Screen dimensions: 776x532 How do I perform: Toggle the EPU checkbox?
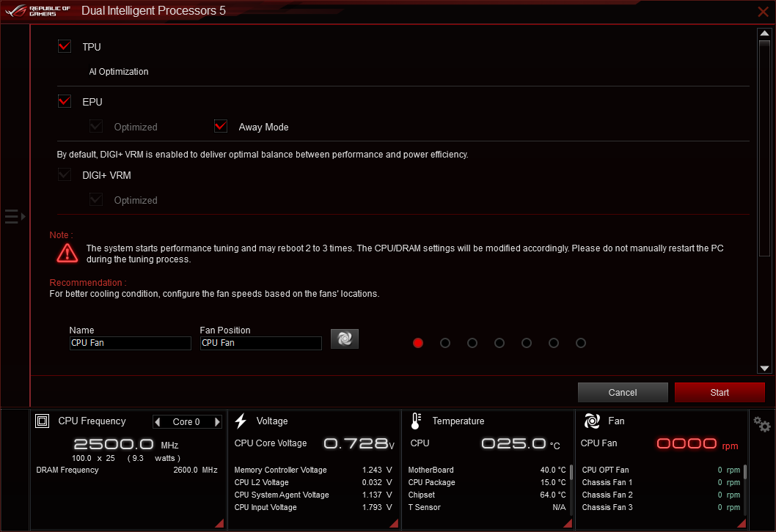[65, 101]
